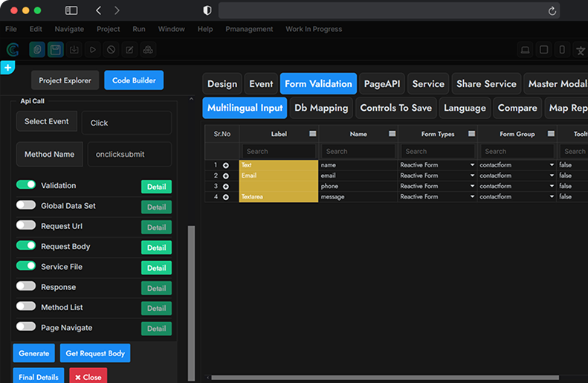This screenshot has width=588, height=383.
Task: Switch to laptop preview icon
Action: (525, 50)
